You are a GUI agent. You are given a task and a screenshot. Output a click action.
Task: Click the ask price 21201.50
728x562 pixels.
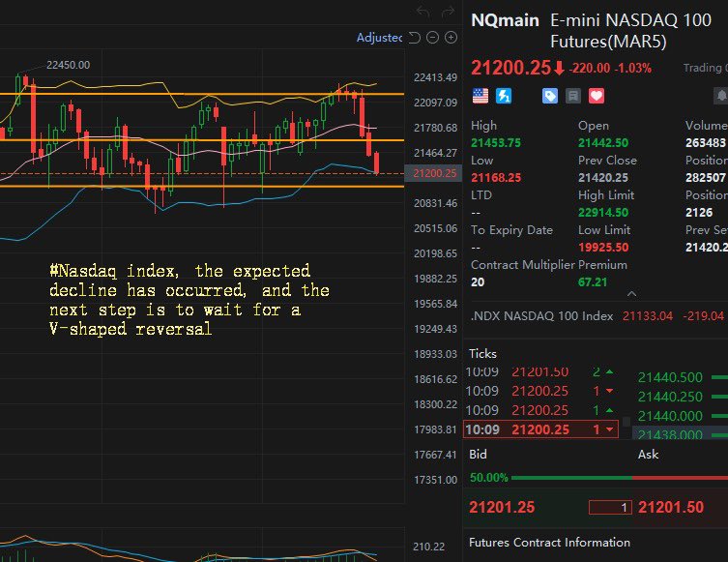[671, 507]
